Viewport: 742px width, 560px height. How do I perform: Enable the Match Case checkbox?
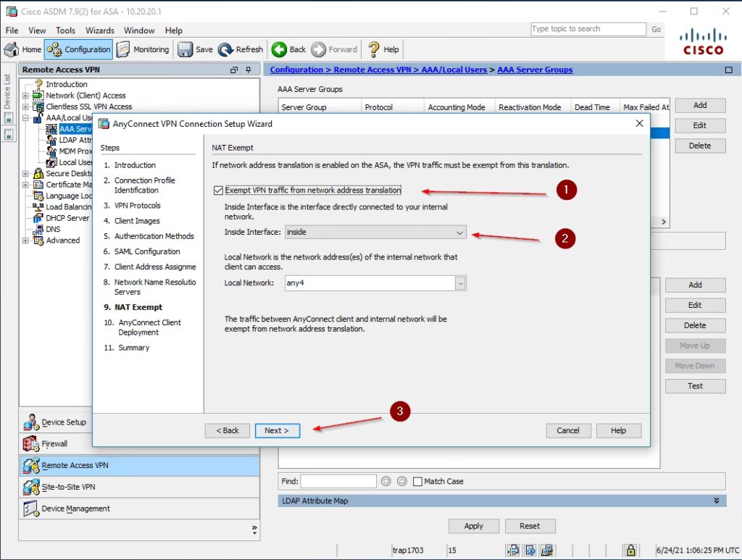[x=417, y=482]
